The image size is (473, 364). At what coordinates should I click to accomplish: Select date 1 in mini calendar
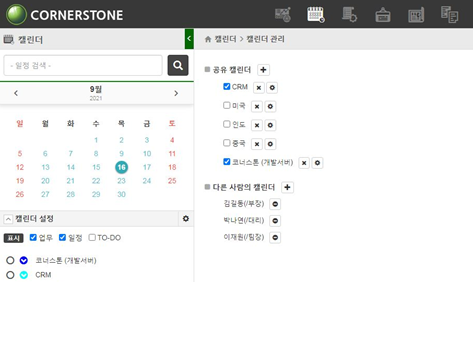coord(96,140)
